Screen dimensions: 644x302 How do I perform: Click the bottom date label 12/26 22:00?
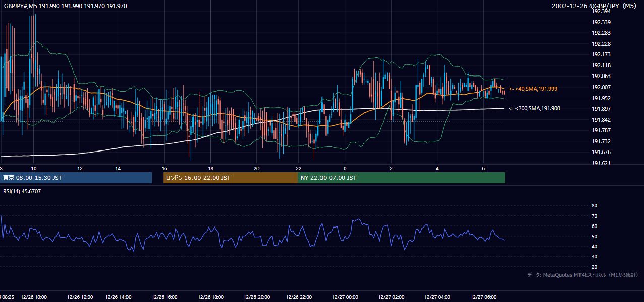pyautogui.click(x=298, y=297)
